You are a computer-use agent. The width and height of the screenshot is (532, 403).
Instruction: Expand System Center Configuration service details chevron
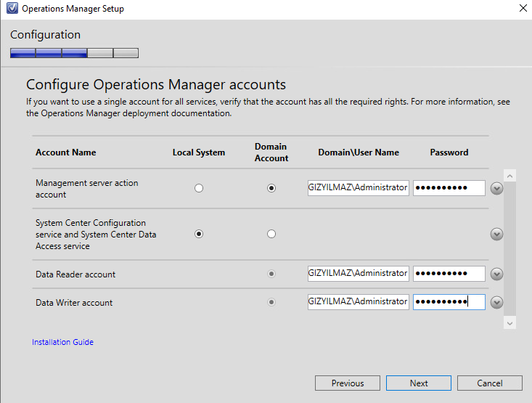(x=496, y=234)
